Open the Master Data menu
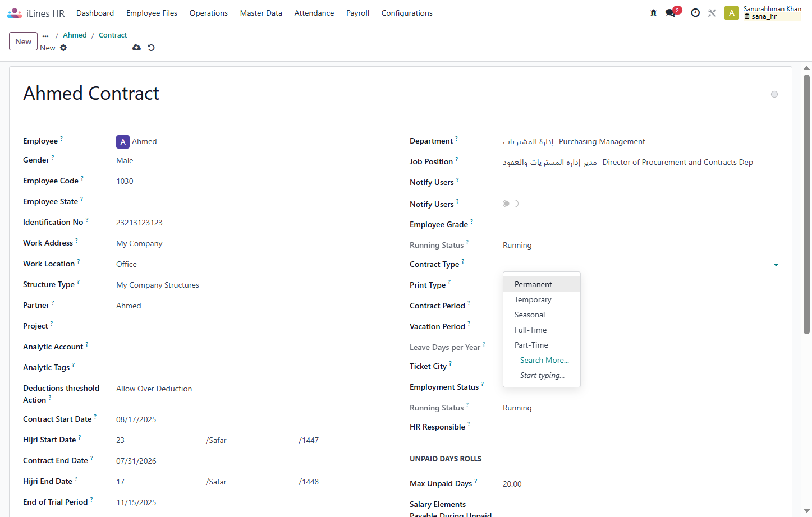 pos(261,13)
